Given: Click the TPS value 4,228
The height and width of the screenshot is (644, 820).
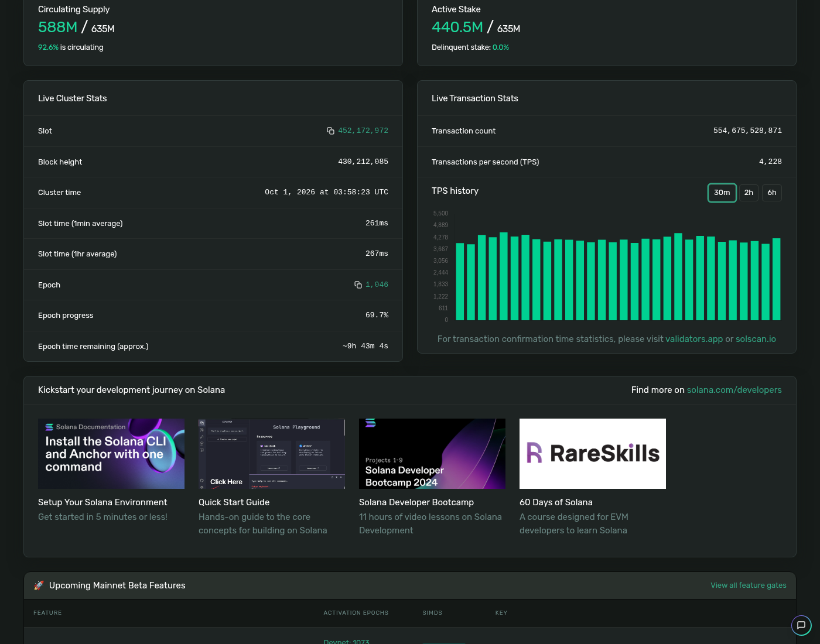Looking at the screenshot, I should pos(770,162).
